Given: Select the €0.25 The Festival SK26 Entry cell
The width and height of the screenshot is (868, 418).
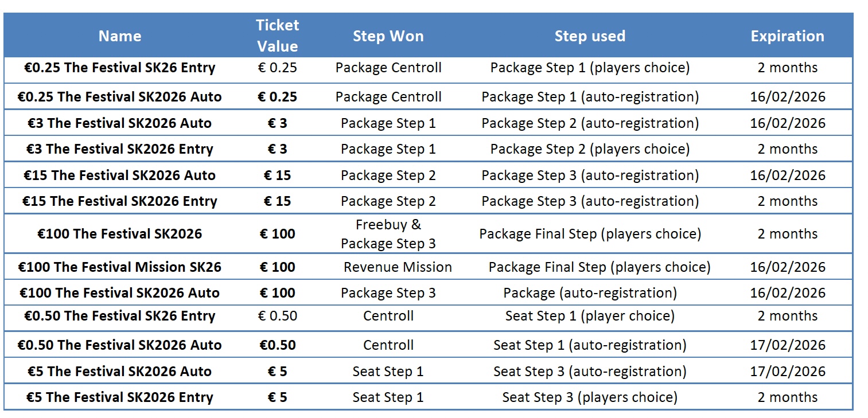Looking at the screenshot, I should pyautogui.click(x=120, y=68).
